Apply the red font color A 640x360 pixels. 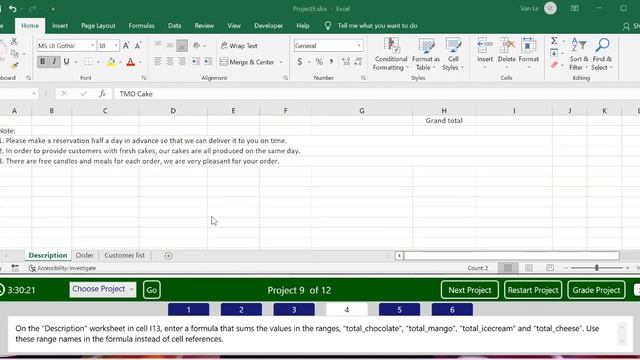(x=131, y=62)
